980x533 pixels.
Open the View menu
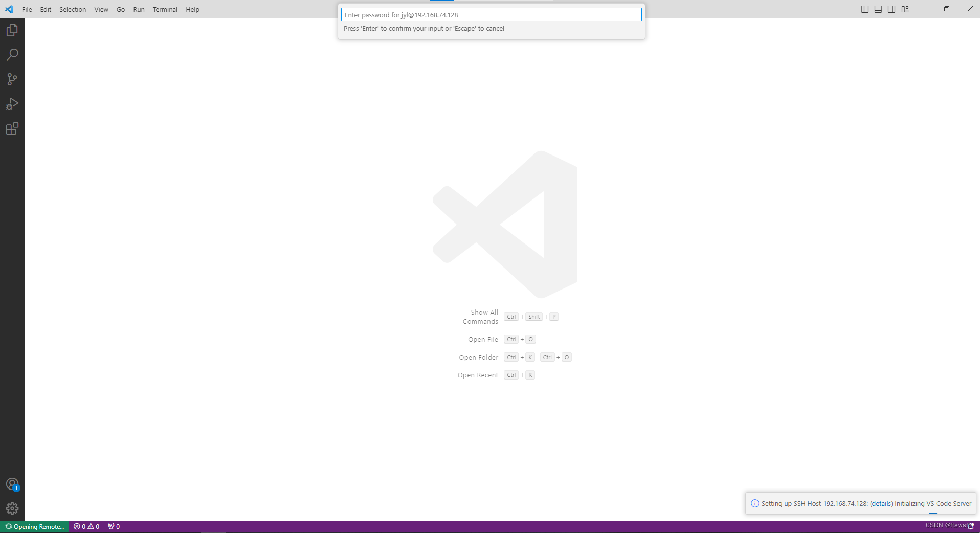101,9
